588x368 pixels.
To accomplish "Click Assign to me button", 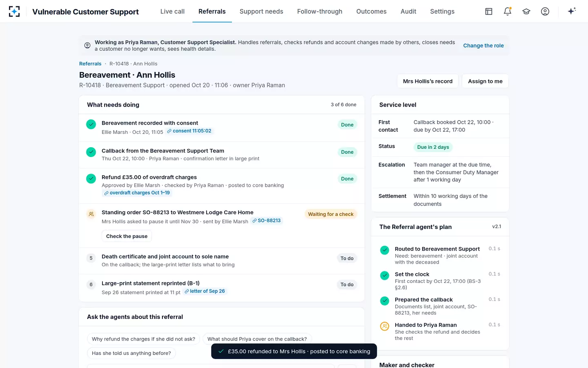I will click(485, 81).
